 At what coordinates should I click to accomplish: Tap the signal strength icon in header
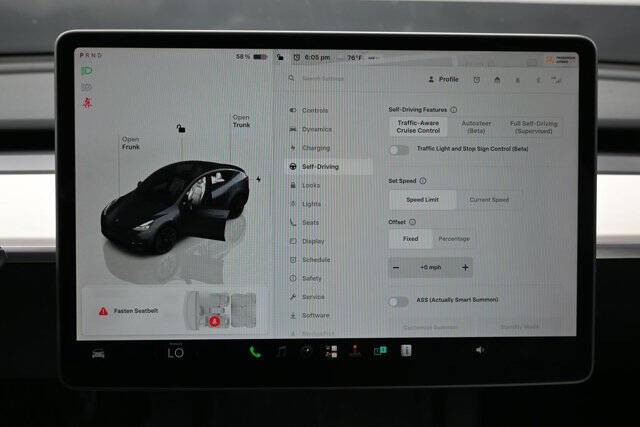(x=557, y=80)
